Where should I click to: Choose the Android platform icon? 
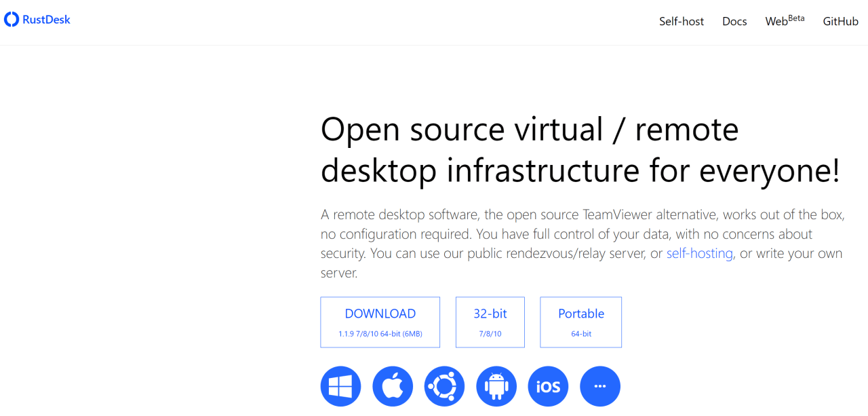pyautogui.click(x=496, y=386)
